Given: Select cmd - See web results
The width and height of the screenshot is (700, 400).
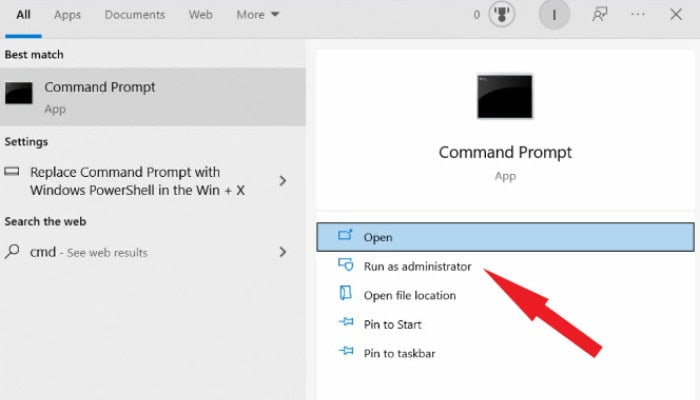Looking at the screenshot, I should click(88, 253).
